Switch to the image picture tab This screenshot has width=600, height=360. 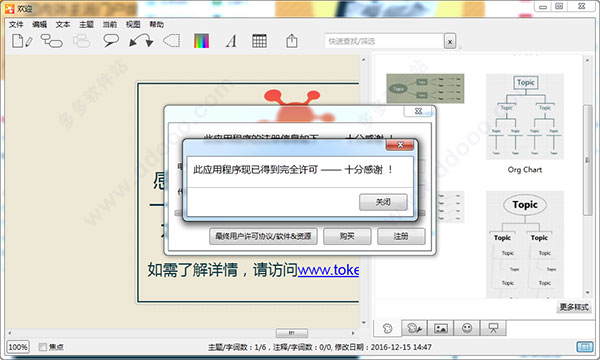tap(440, 328)
